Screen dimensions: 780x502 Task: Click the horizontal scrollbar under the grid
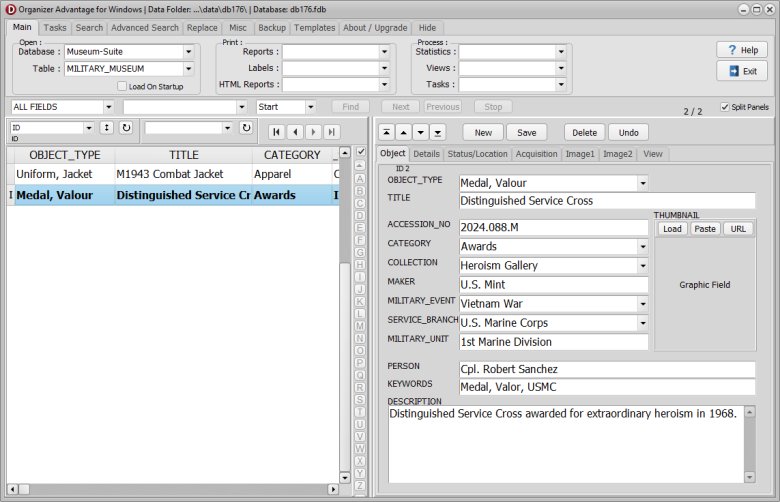click(x=180, y=489)
